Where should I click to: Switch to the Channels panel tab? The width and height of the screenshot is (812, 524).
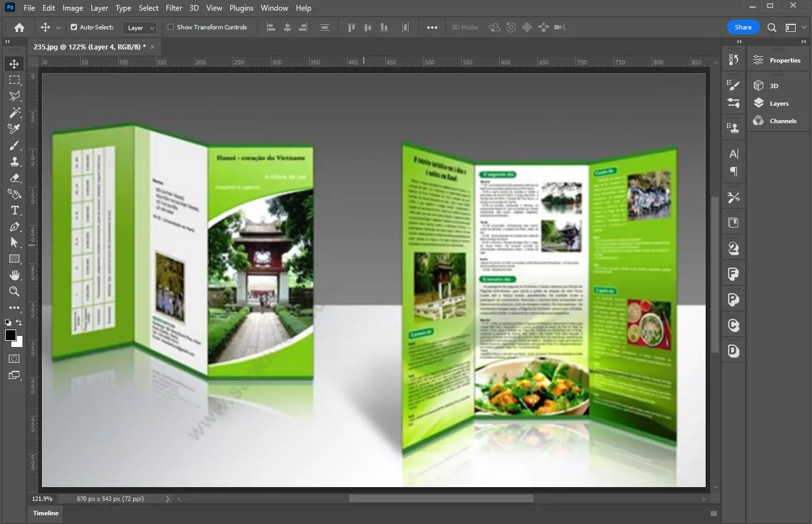click(x=781, y=121)
